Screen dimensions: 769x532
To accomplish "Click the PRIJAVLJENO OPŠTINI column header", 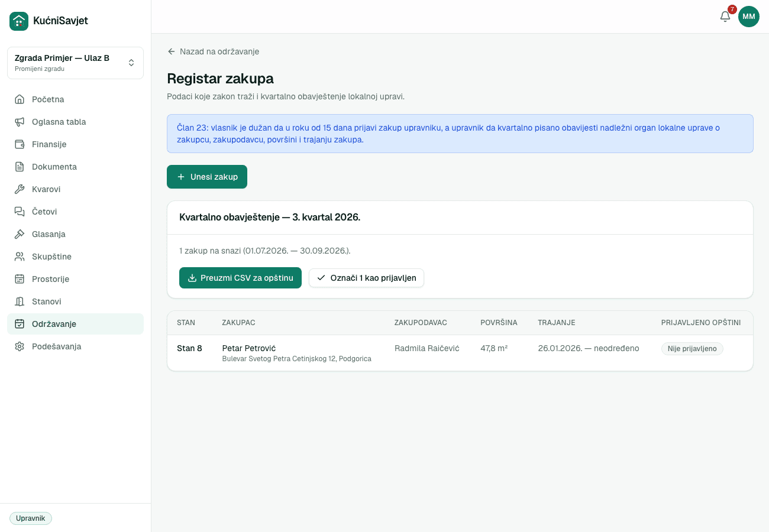I will pos(701,323).
